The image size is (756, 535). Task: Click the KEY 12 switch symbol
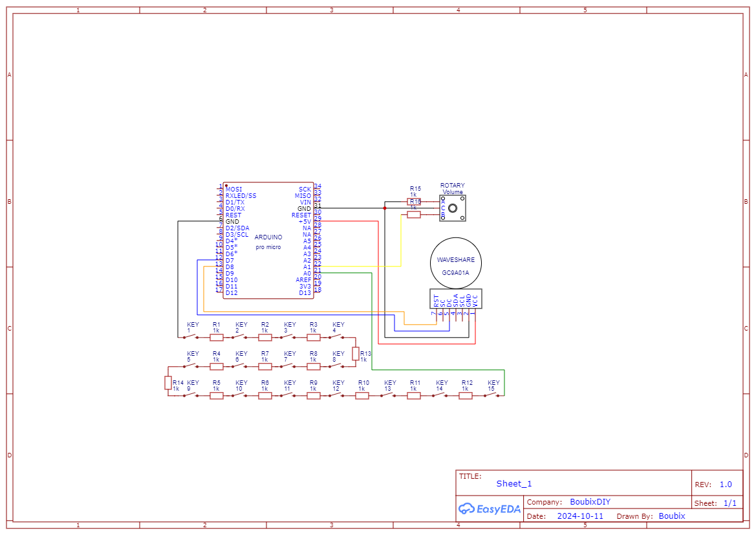click(x=336, y=395)
